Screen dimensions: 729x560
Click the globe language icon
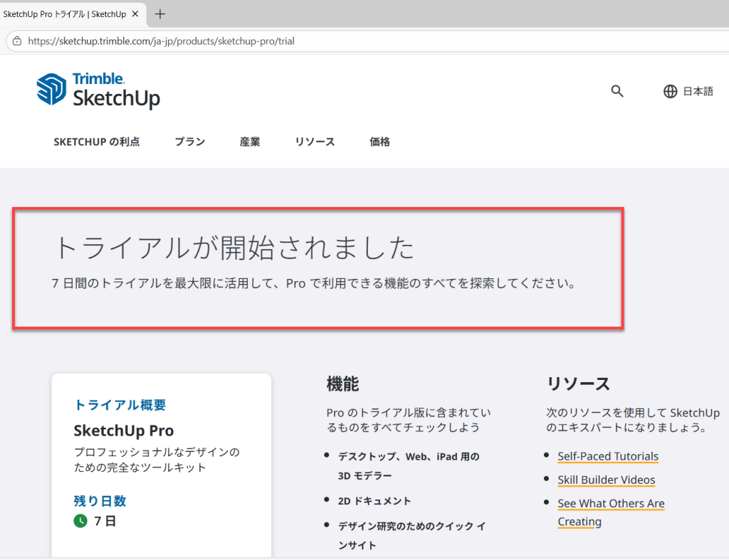pos(670,91)
